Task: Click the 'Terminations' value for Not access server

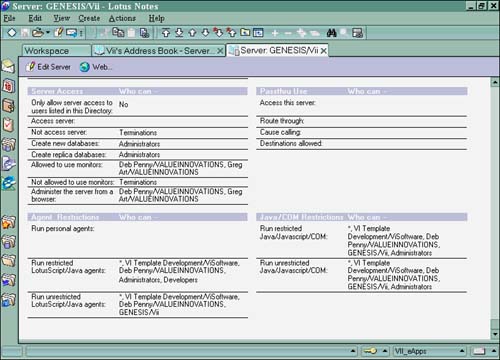Action: (x=138, y=133)
